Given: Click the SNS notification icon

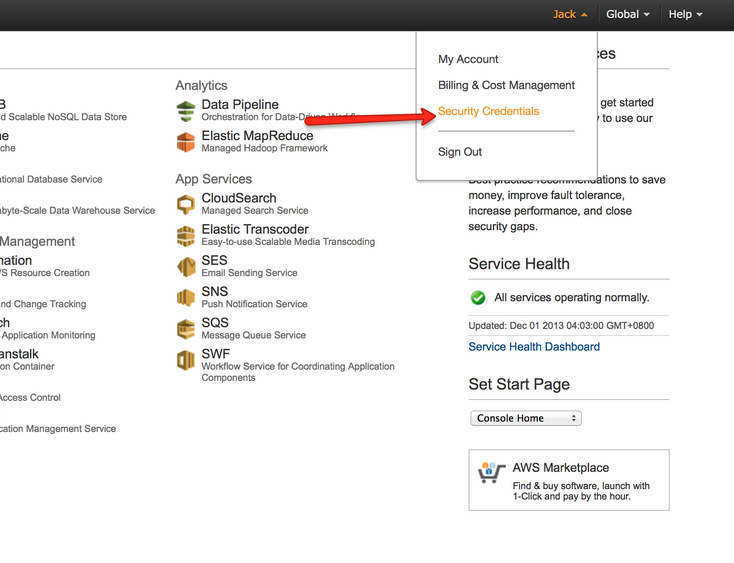Looking at the screenshot, I should 186,298.
